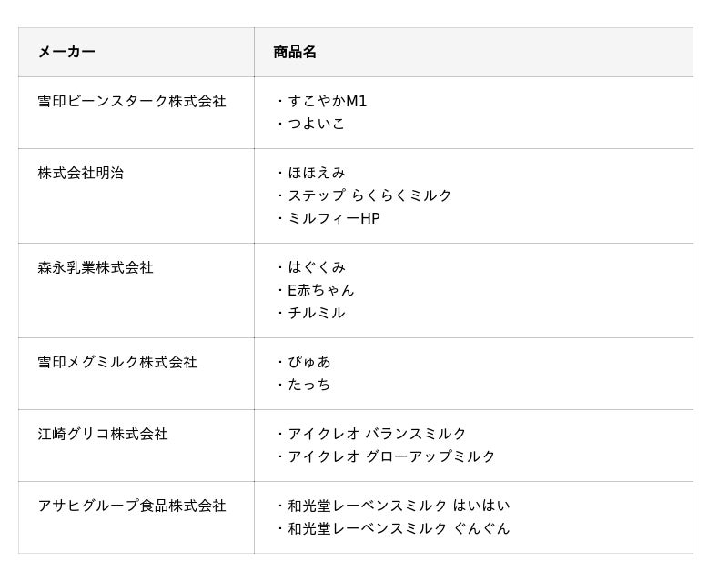Screen dimensions: 728x581
Task: Click ステップ らくらくミルク product text
Action: point(369,195)
